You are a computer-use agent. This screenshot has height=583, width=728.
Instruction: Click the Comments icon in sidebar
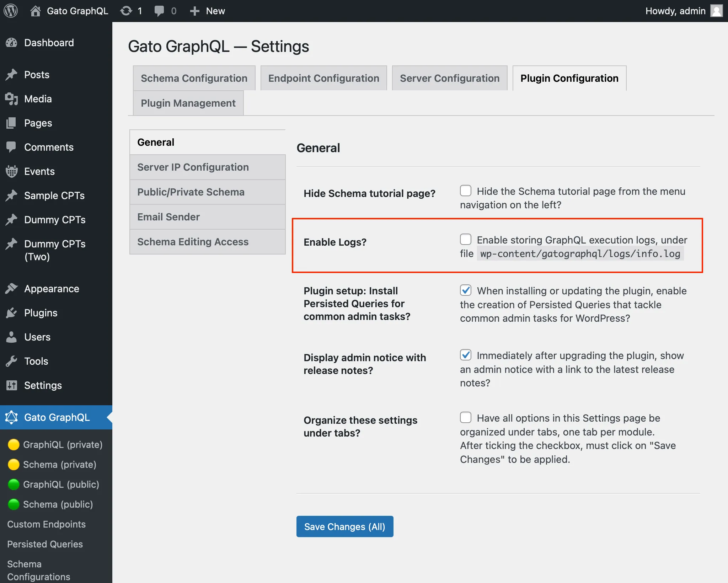11,147
